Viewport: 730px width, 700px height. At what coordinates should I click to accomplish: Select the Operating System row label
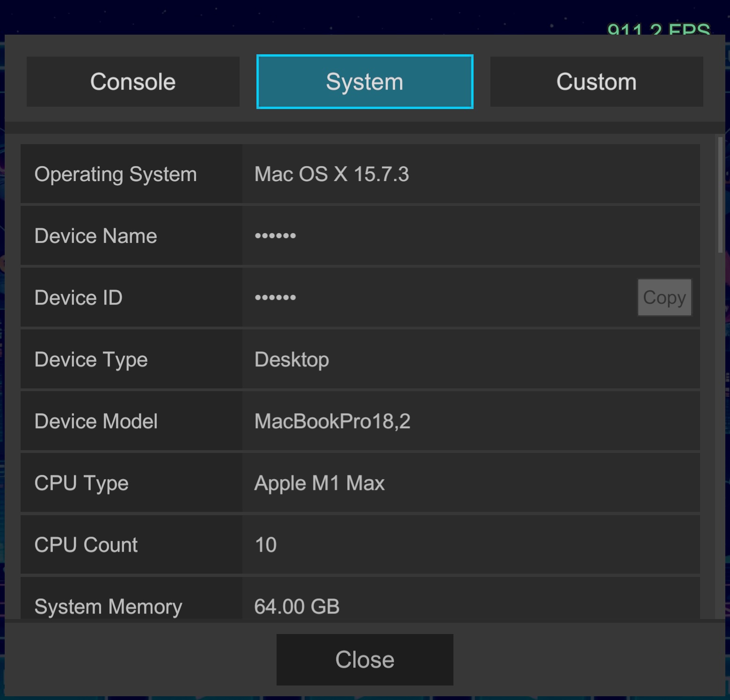[116, 174]
